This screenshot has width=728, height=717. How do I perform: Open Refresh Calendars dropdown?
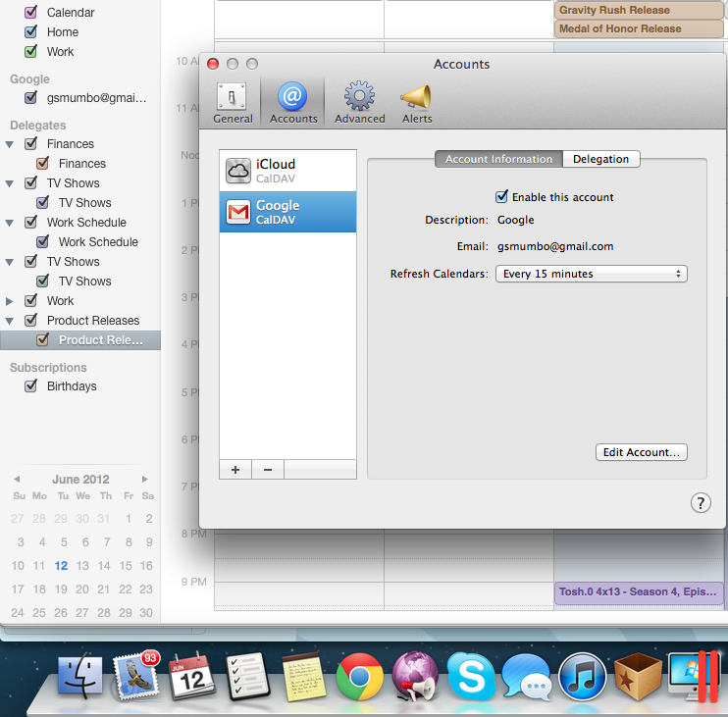coord(591,274)
